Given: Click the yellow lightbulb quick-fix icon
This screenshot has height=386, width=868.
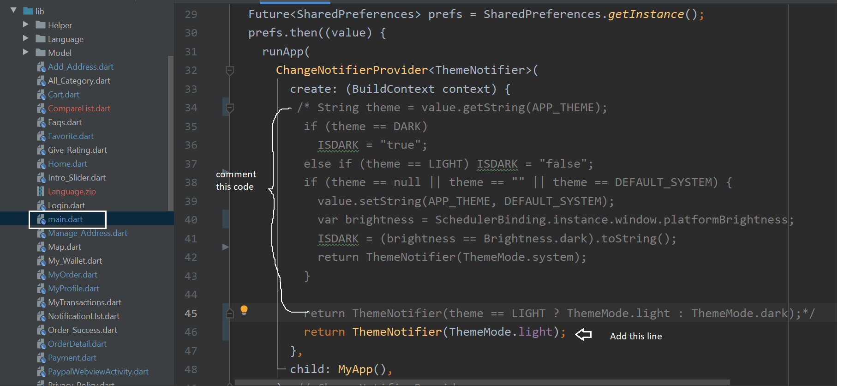Looking at the screenshot, I should click(244, 310).
